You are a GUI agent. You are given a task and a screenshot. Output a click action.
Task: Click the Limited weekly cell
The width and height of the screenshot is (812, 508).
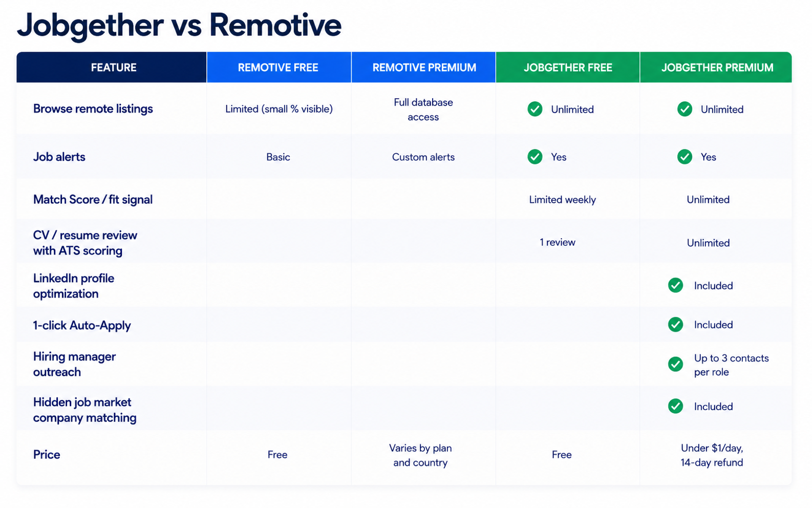click(x=563, y=199)
